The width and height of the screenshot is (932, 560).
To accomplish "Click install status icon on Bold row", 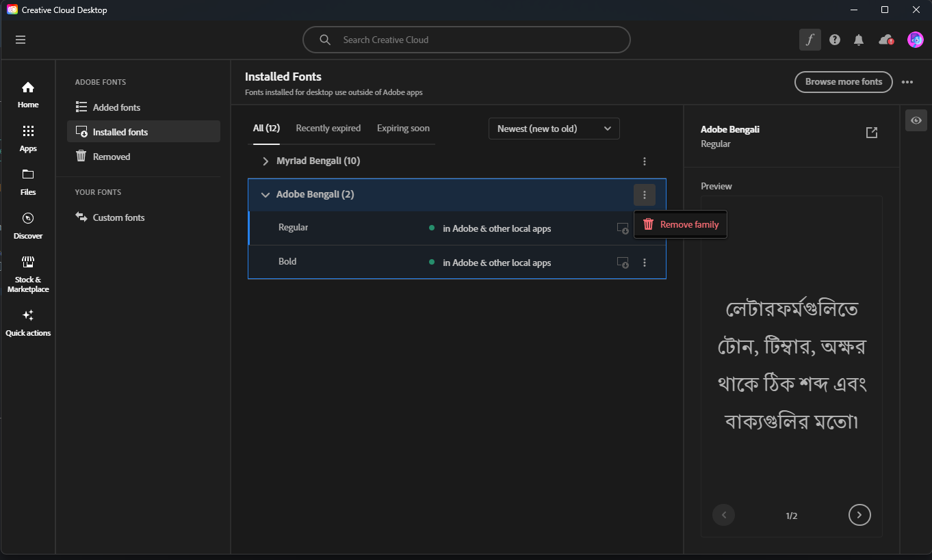I will [623, 263].
